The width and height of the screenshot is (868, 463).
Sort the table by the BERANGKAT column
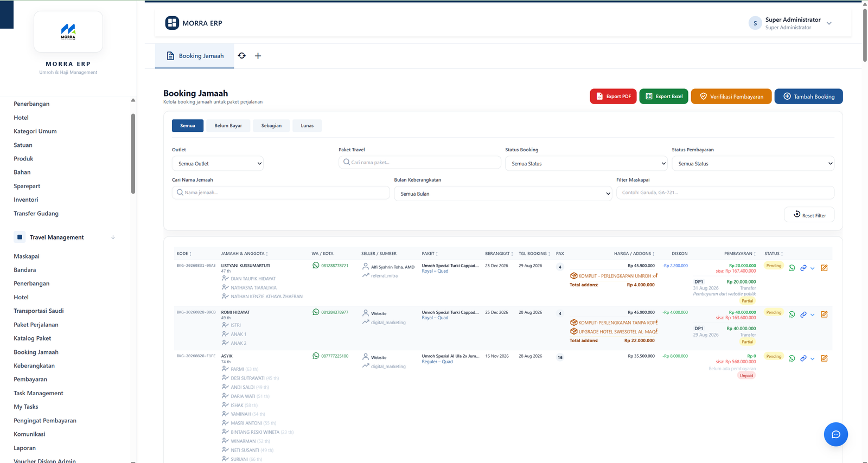[x=499, y=254]
